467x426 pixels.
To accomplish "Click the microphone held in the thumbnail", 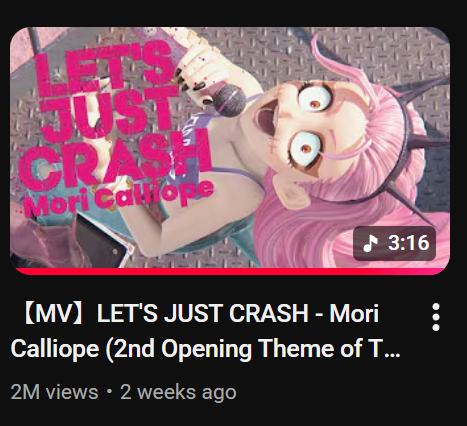I will pyautogui.click(x=230, y=100).
